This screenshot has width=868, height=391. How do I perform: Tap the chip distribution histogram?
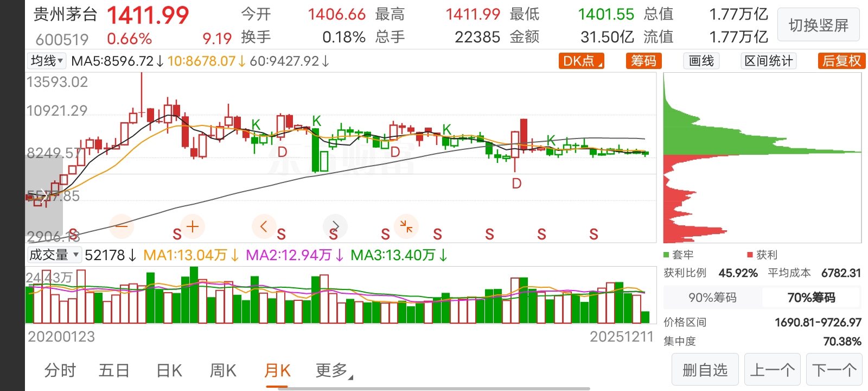tap(762, 157)
